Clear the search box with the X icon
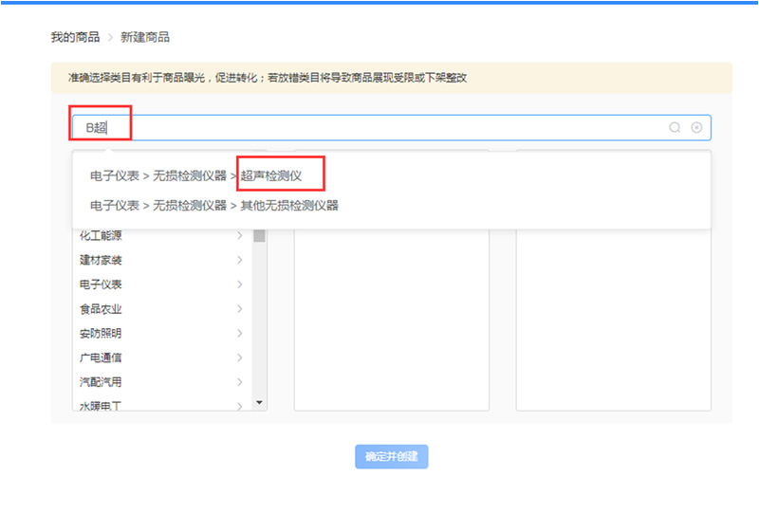The width and height of the screenshot is (759, 532). pyautogui.click(x=696, y=127)
